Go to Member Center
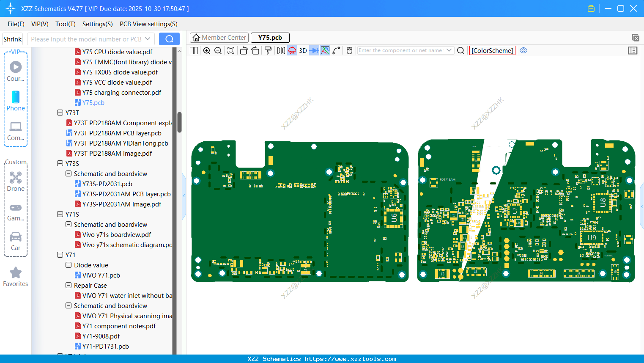Viewport: 644px width, 363px height. point(219,38)
